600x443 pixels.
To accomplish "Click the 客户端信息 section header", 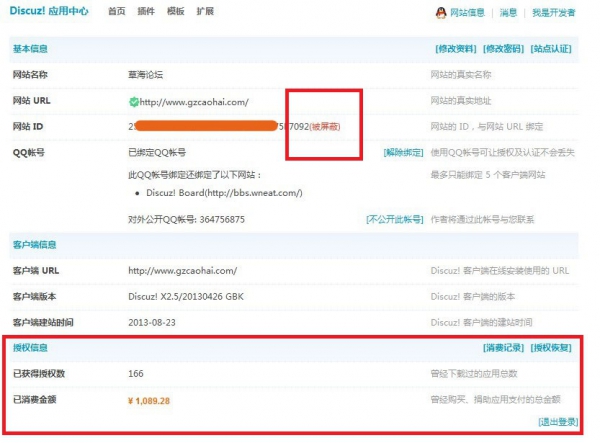I will point(34,245).
